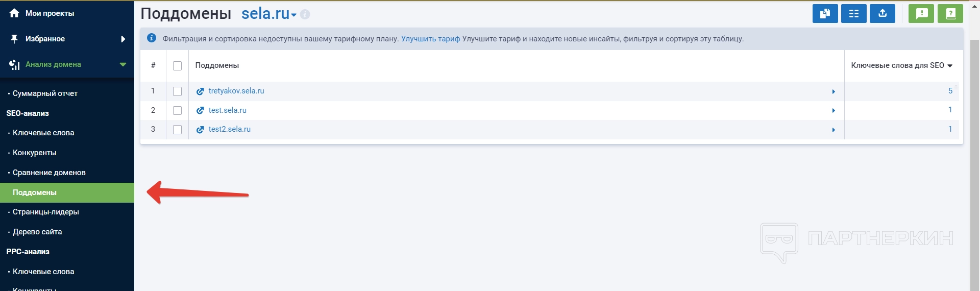Expand the row arrow for test2.sela.ru
Image resolution: width=980 pixels, height=291 pixels.
pyautogui.click(x=834, y=130)
